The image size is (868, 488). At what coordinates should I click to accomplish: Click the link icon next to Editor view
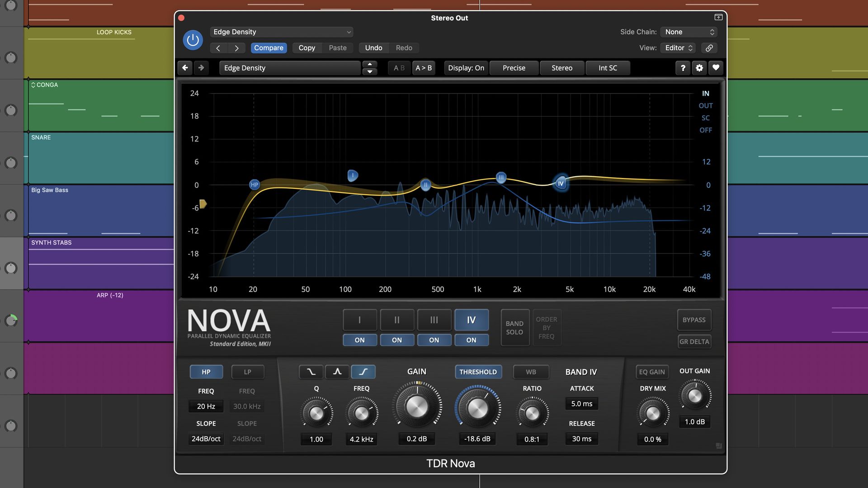point(709,48)
